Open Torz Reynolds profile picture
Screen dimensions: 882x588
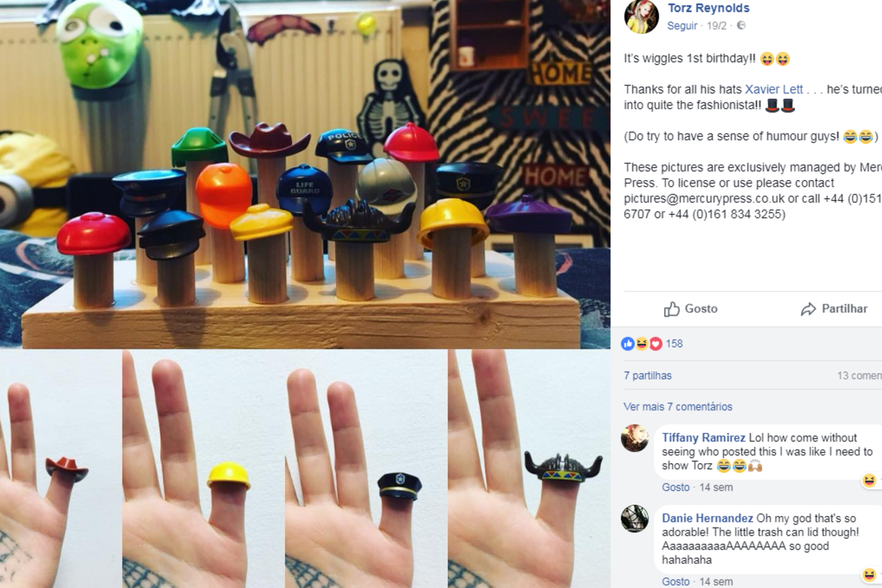641,16
